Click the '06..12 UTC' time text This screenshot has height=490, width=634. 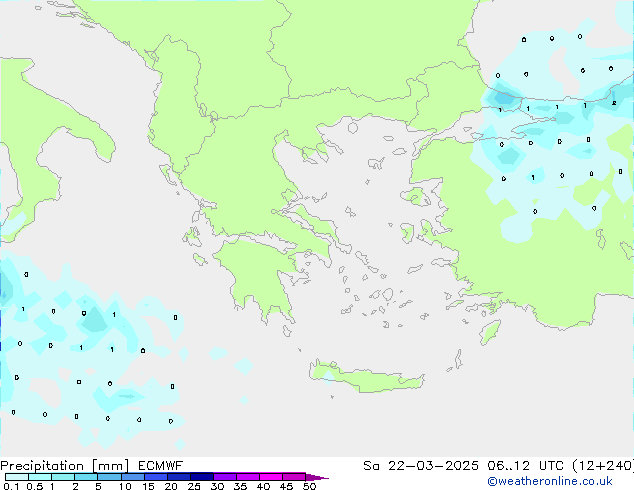click(525, 466)
